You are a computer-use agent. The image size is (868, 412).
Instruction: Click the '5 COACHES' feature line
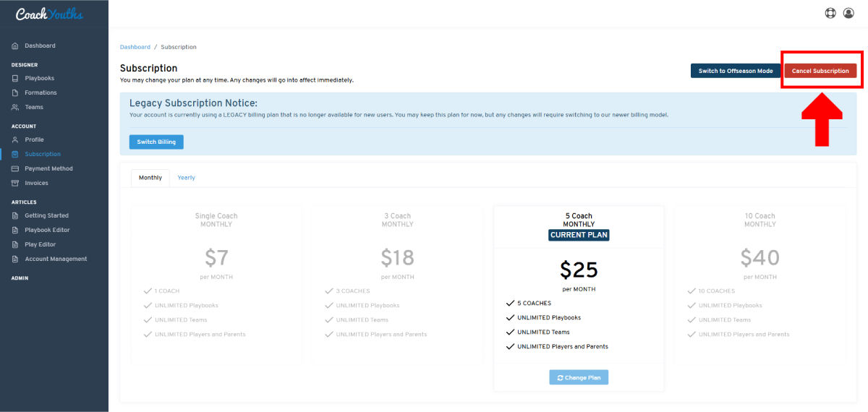click(x=534, y=304)
